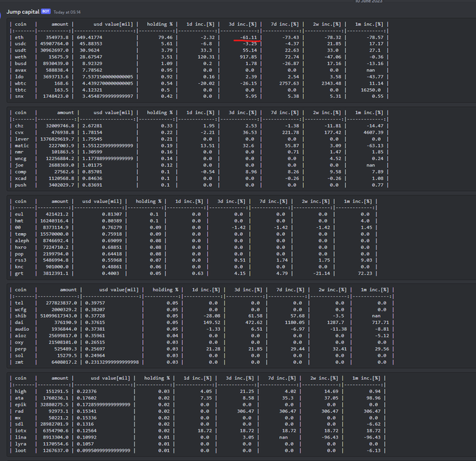
Task: Click dai 7d inc value '1180.05'
Action: (x=295, y=322)
